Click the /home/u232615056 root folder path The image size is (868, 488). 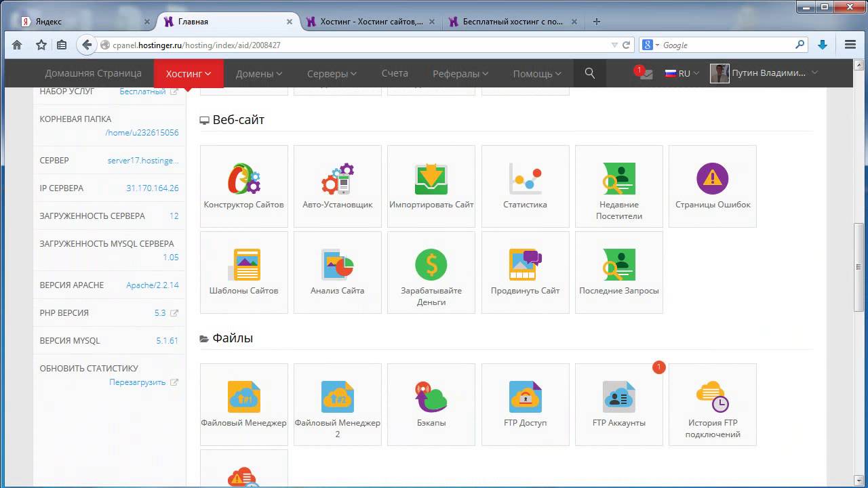(142, 133)
